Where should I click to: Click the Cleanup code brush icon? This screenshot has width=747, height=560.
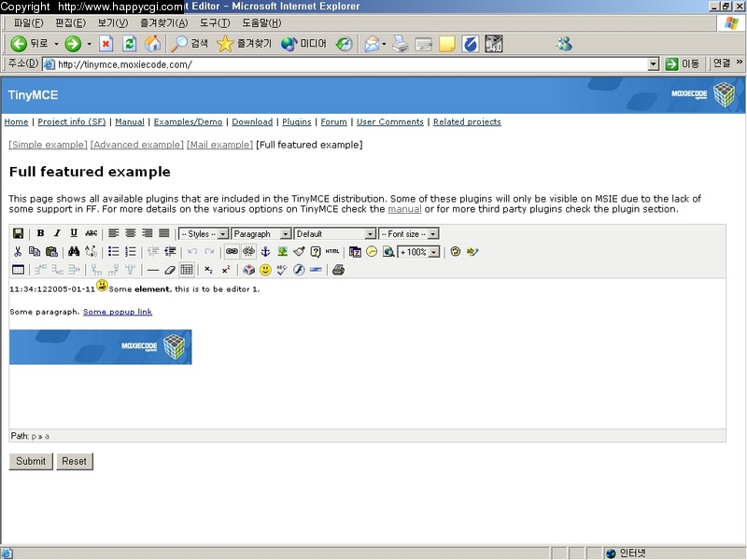point(299,251)
